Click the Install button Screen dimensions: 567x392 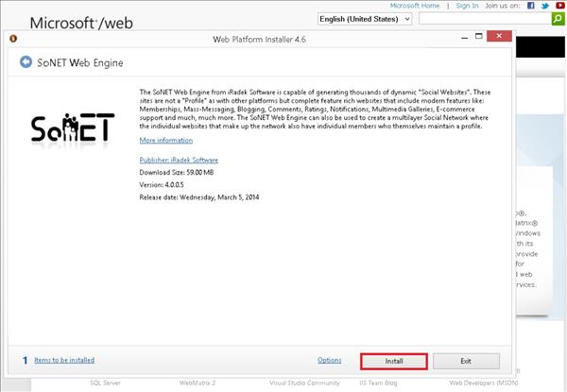tap(394, 361)
